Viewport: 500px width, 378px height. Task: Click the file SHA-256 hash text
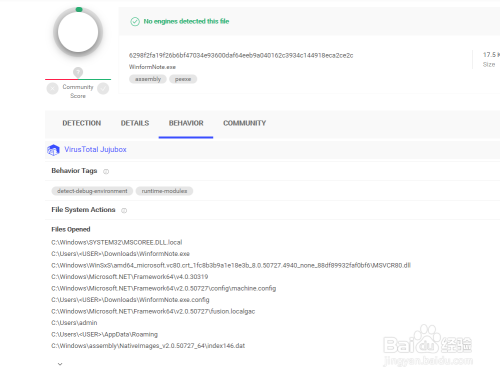point(241,55)
